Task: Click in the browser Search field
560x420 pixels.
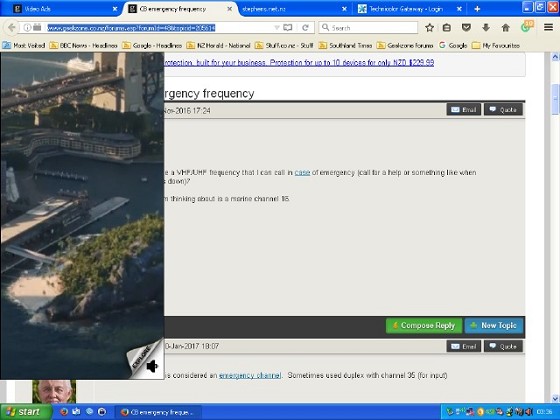Action: tap(368, 28)
